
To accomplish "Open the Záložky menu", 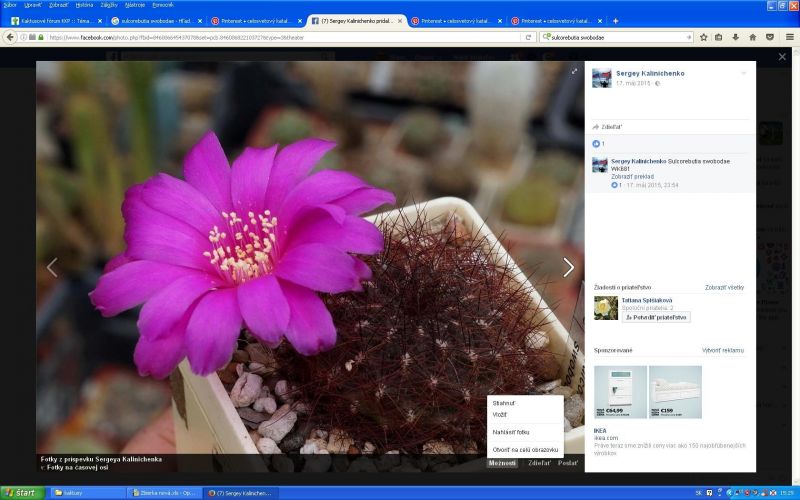I will (109, 5).
